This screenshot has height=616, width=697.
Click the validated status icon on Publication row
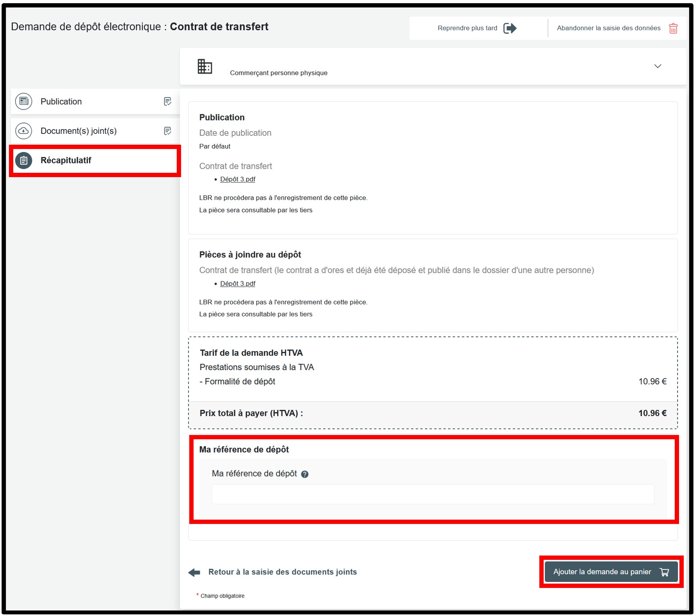tap(167, 101)
